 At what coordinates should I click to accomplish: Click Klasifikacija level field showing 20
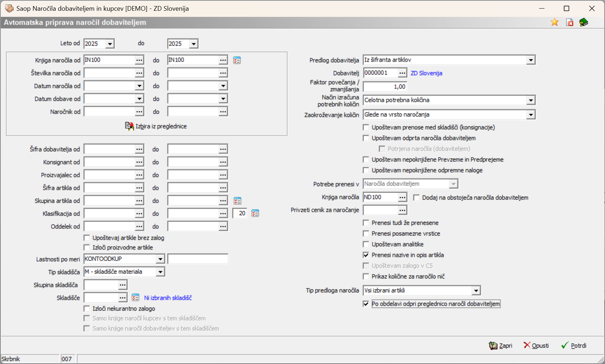pos(240,213)
